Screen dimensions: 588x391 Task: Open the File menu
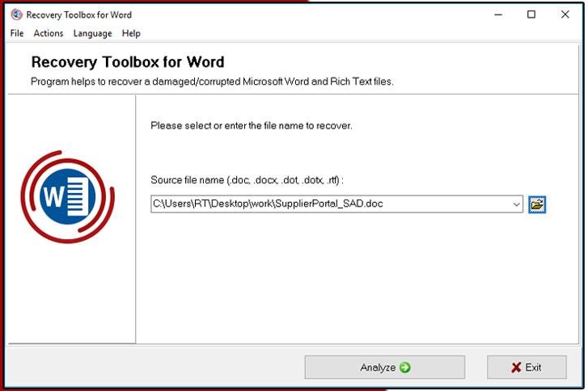point(17,33)
